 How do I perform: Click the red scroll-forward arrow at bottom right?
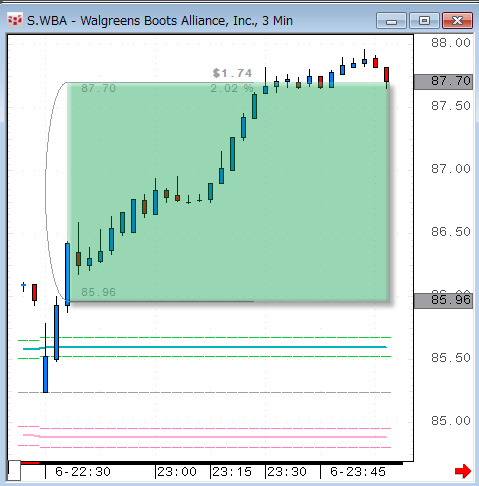pyautogui.click(x=463, y=471)
